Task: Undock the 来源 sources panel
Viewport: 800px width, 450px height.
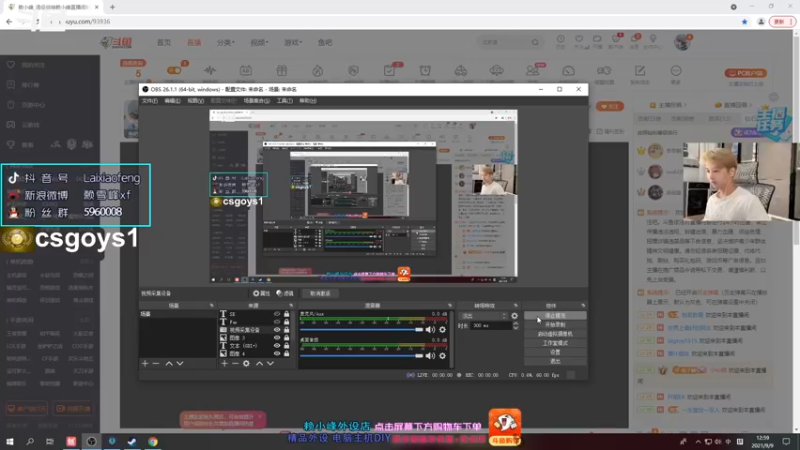Action: point(291,306)
